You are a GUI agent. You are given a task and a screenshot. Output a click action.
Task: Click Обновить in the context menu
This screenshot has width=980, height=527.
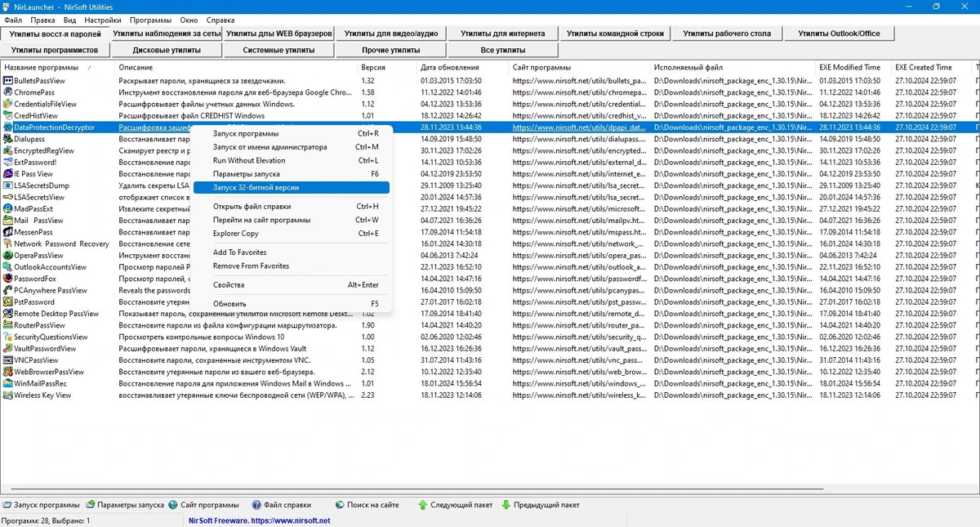point(292,304)
